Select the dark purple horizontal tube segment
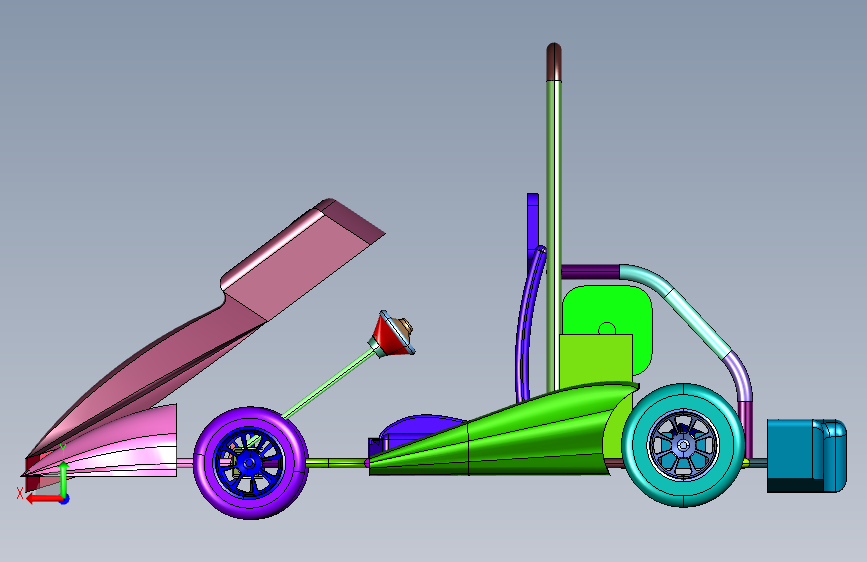Screen dimensions: 867x562 [x=590, y=272]
